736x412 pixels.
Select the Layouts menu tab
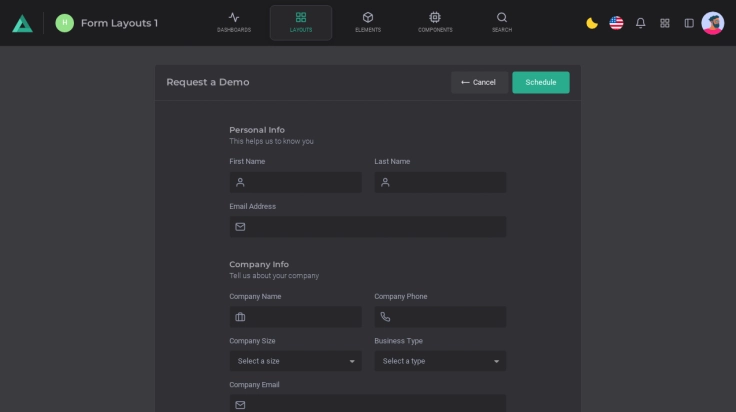(x=301, y=22)
